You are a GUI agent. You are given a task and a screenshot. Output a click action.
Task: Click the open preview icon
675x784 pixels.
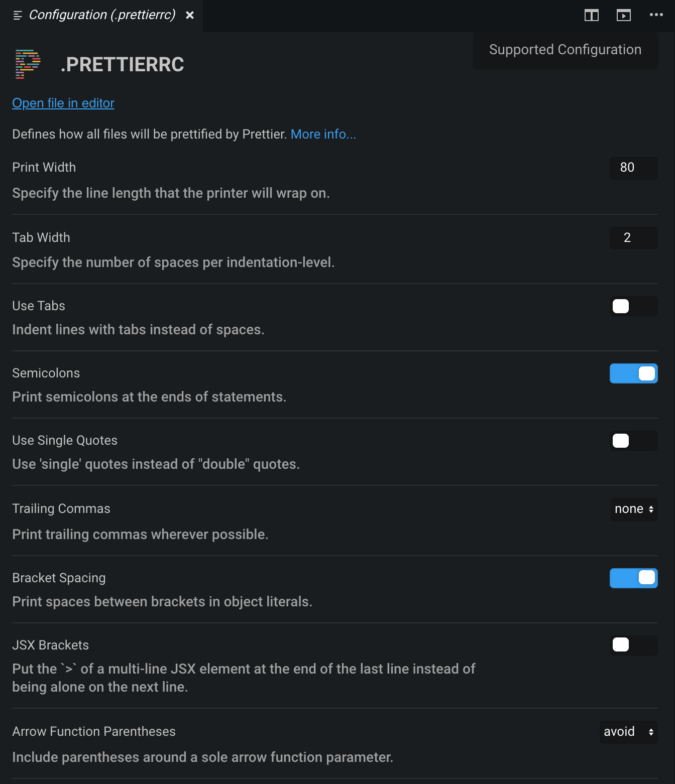[624, 15]
